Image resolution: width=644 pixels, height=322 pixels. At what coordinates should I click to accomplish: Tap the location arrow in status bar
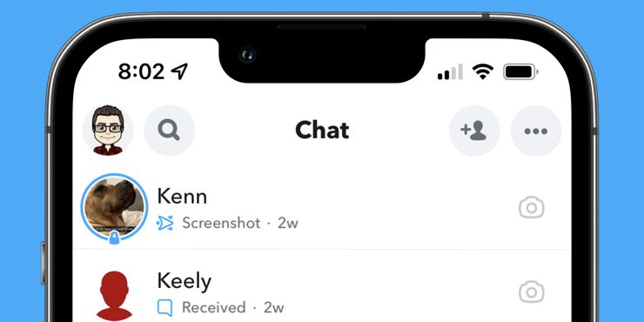(179, 71)
